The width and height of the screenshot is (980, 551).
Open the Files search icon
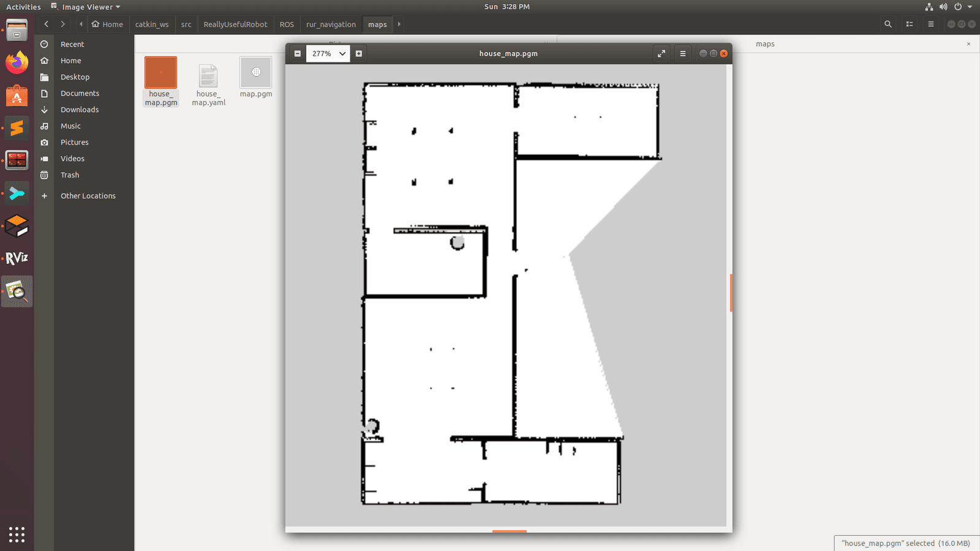pyautogui.click(x=888, y=24)
